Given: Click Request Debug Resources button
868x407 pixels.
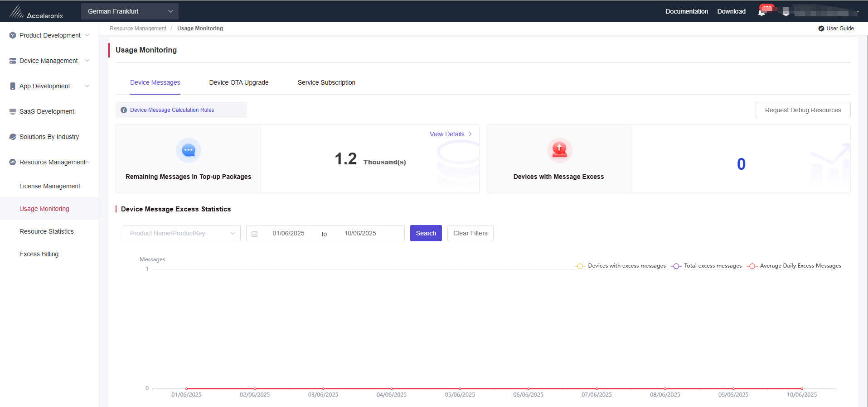Looking at the screenshot, I should pos(803,110).
